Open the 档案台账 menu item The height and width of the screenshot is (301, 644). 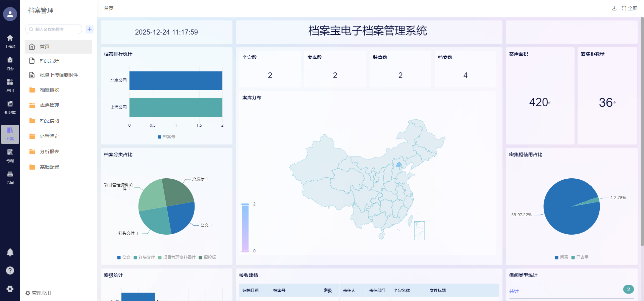(x=49, y=61)
